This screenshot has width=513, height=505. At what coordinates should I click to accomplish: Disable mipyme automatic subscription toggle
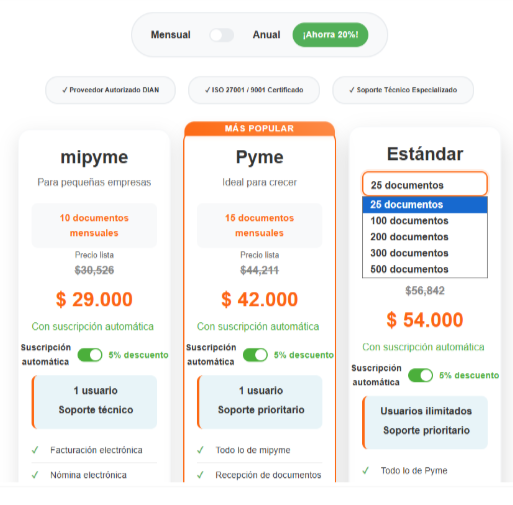90,355
